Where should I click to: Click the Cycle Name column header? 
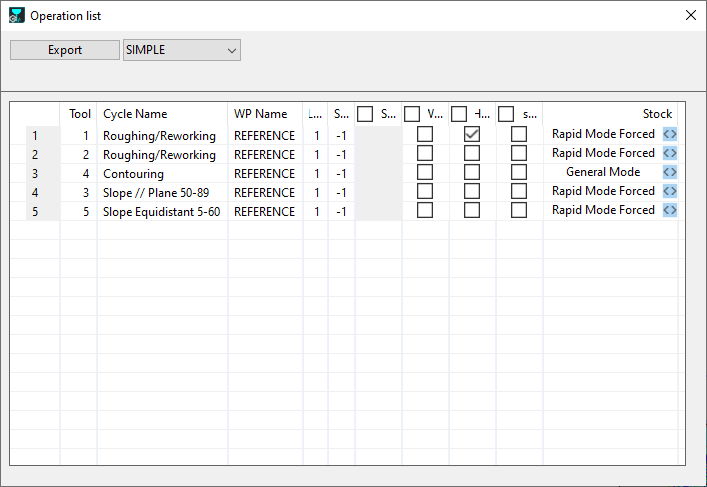(136, 114)
